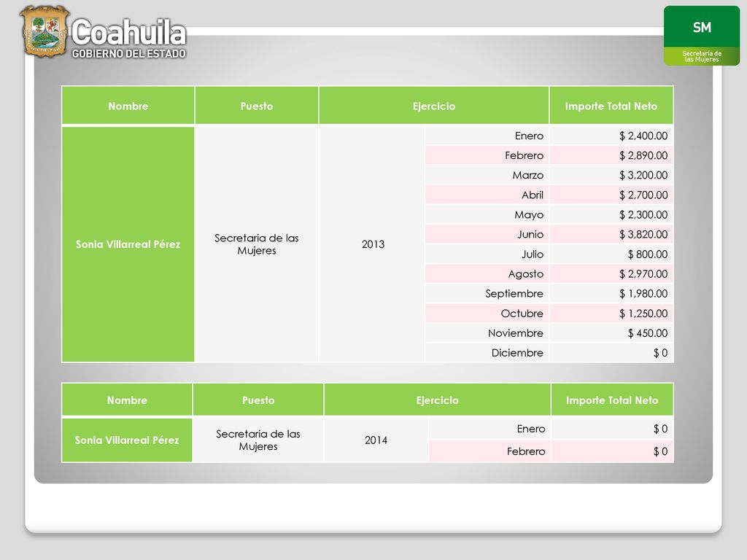Select "Secretaria de las Mujeres" cell beside 2014
Viewport: 747px width, 560px height.
click(258, 440)
